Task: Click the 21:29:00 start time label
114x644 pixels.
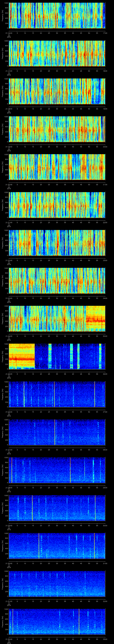Action: (9, 525)
